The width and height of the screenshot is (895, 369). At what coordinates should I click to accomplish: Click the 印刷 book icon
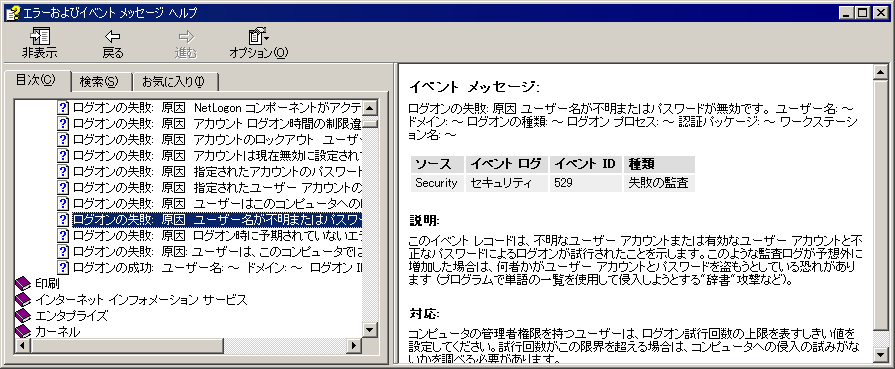(x=23, y=283)
